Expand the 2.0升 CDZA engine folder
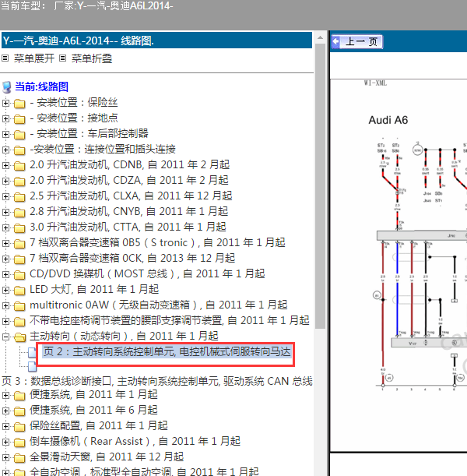467x476 pixels. pyautogui.click(x=5, y=181)
